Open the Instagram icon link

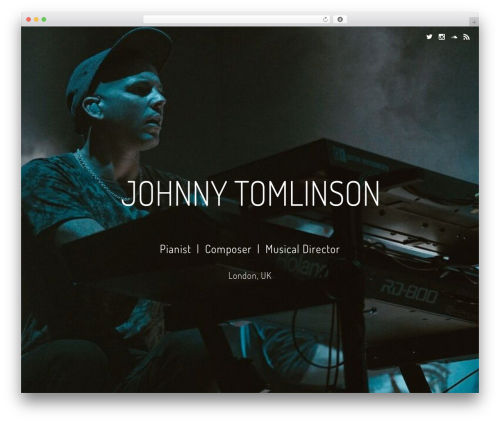(442, 37)
